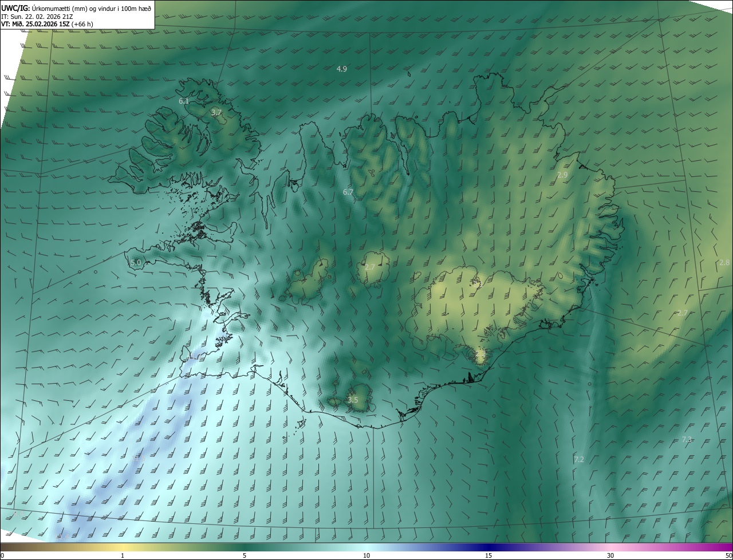Click the 50 tick on the color scale
The image size is (733, 560).
coord(728,555)
